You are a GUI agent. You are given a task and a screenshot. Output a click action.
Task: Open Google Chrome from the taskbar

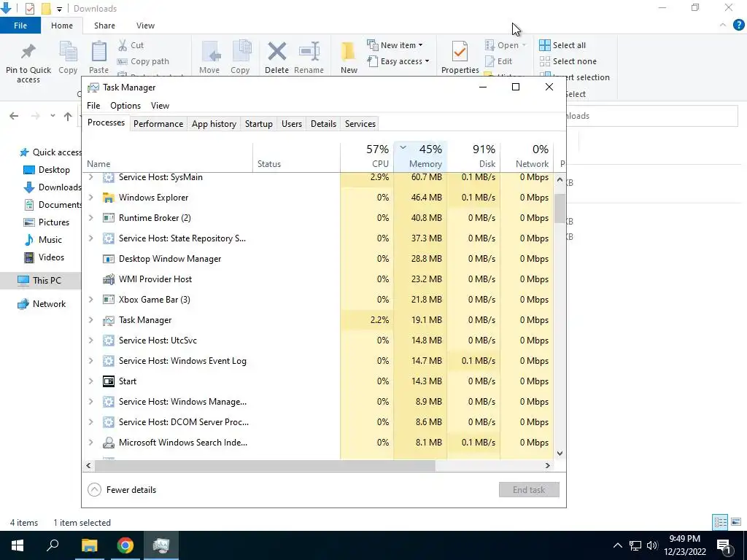(125, 545)
